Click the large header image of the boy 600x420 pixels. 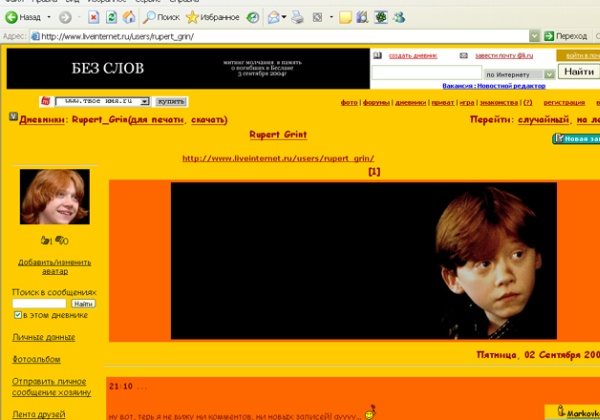click(364, 261)
